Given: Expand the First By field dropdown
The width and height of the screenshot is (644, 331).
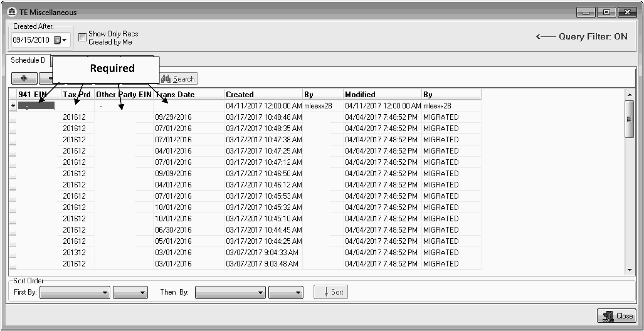Looking at the screenshot, I should click(75, 292).
